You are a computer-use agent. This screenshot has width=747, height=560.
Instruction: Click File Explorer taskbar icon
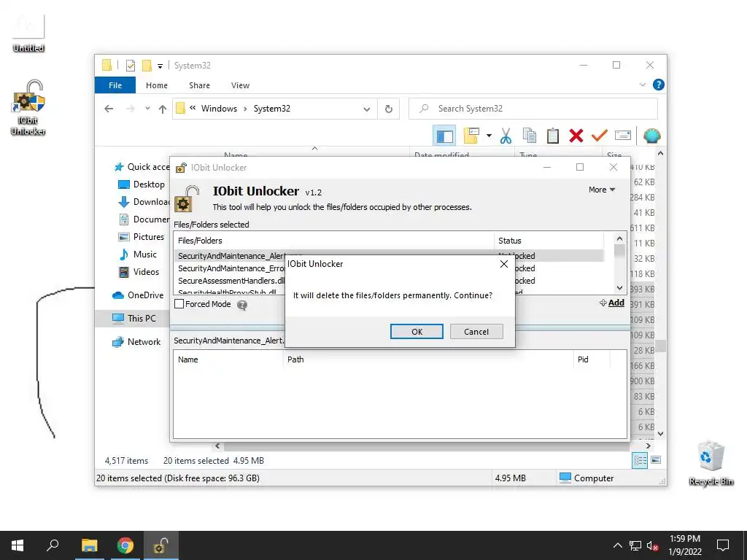coord(89,545)
